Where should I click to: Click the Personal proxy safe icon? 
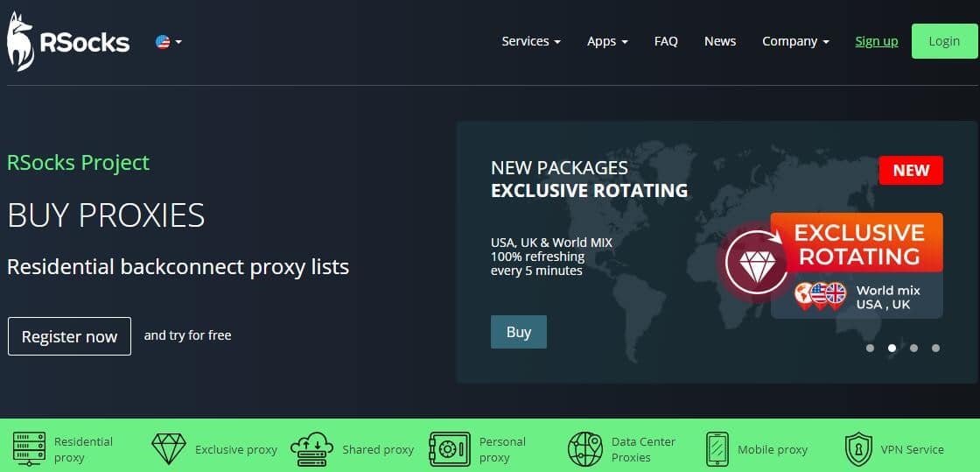pyautogui.click(x=450, y=449)
